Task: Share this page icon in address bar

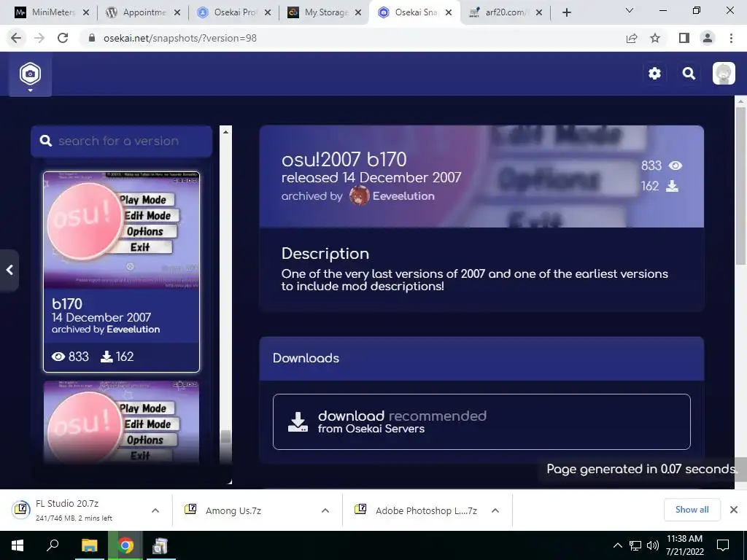Action: [631, 38]
